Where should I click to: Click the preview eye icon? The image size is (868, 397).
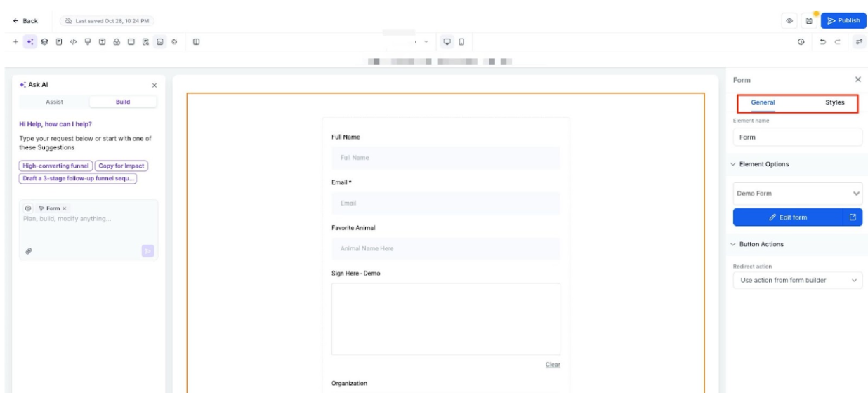tap(789, 21)
